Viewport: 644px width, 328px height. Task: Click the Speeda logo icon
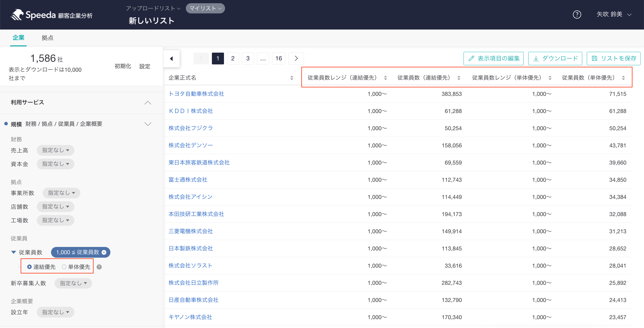tap(17, 15)
